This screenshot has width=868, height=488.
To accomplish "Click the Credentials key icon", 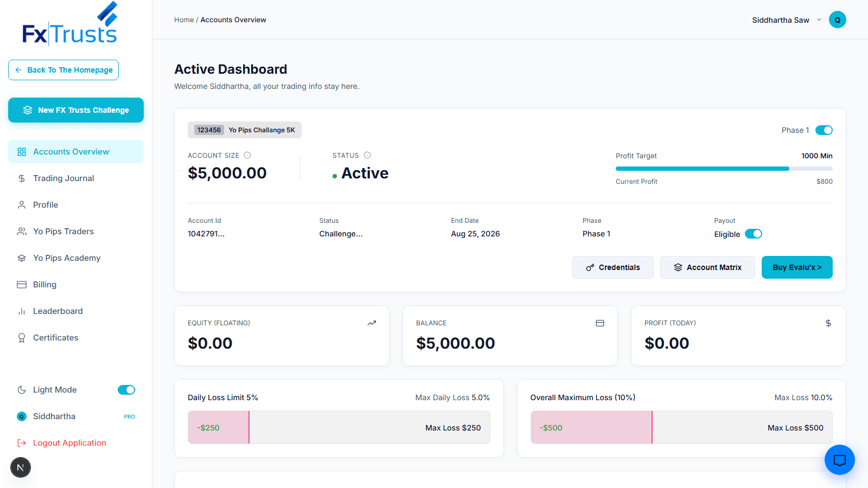I will [591, 267].
